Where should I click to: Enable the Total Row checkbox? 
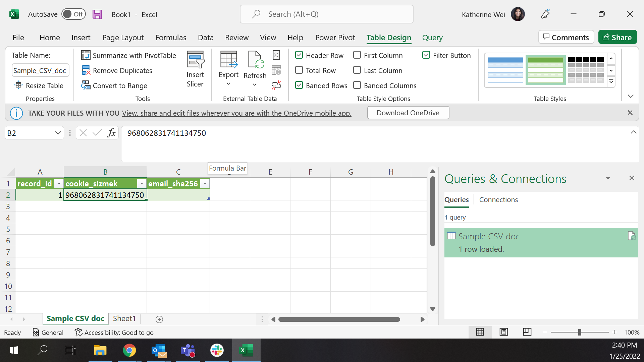click(x=299, y=70)
